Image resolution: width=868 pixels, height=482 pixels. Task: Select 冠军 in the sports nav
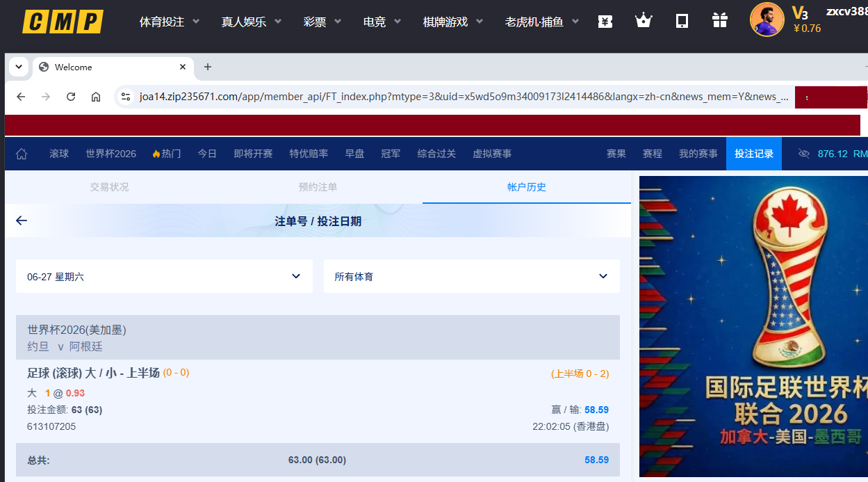(391, 154)
